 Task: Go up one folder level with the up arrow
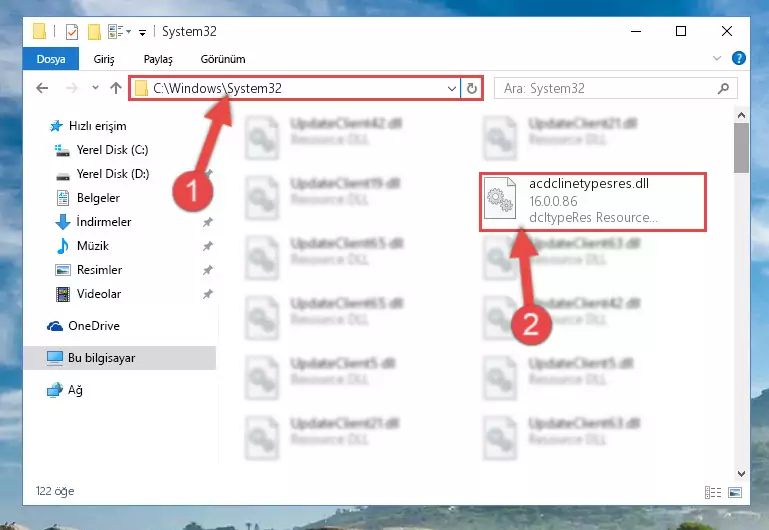pos(116,88)
